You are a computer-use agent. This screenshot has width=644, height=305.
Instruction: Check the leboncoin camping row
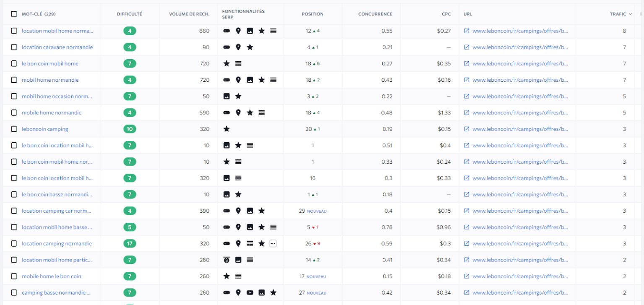click(14, 129)
